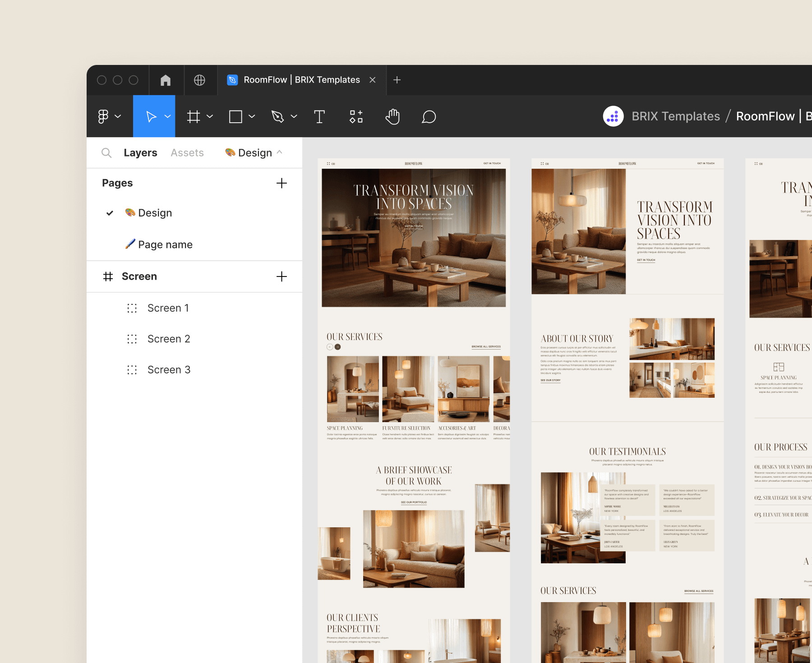This screenshot has height=663, width=812.
Task: Select the Hand tool for panning
Action: [x=392, y=116]
